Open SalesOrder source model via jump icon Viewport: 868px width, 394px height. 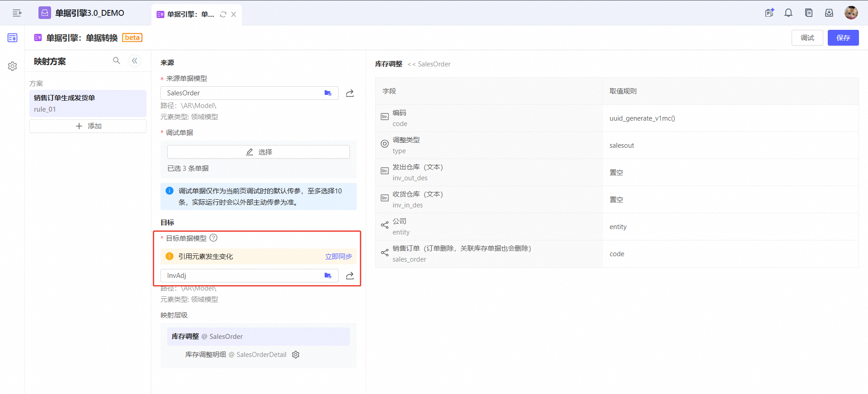(350, 94)
